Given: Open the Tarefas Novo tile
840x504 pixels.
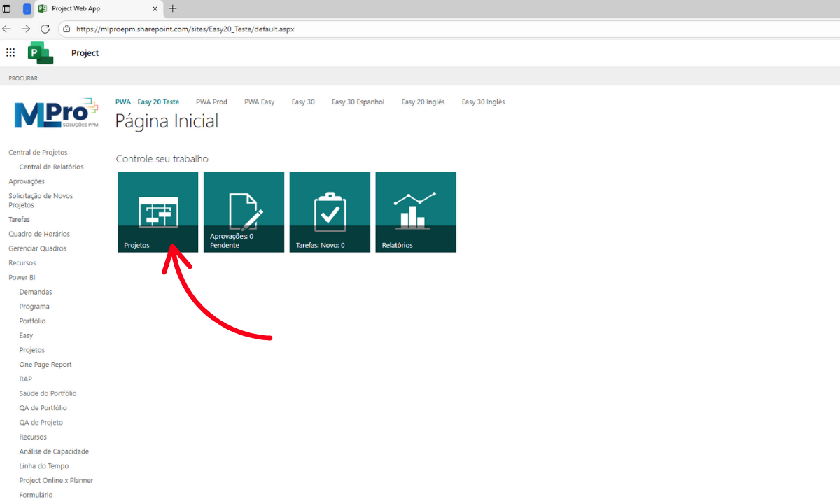Looking at the screenshot, I should 330,212.
